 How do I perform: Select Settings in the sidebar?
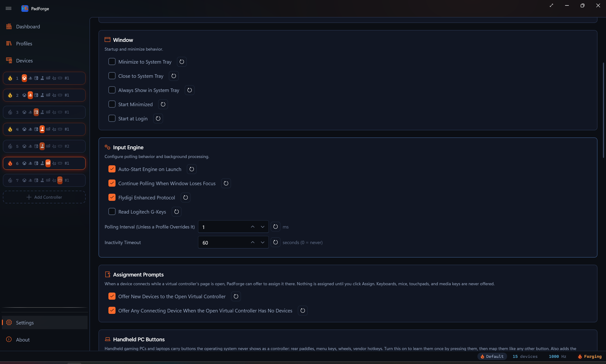[x=45, y=323]
